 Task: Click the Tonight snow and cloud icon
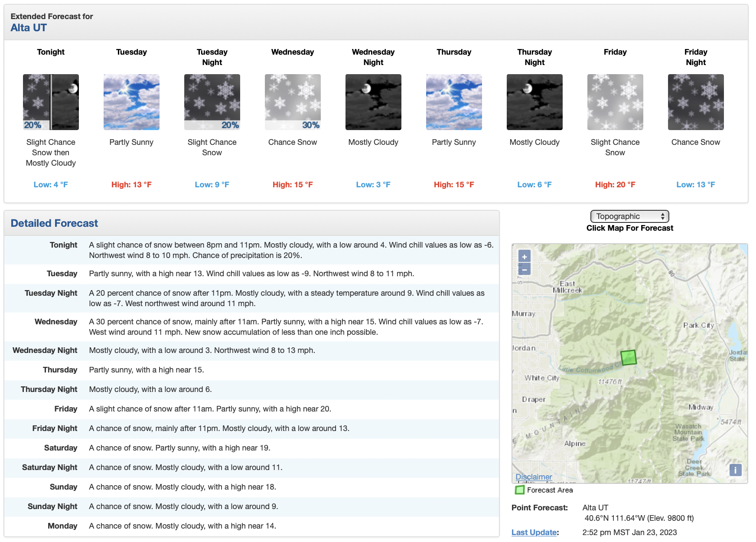[51, 102]
